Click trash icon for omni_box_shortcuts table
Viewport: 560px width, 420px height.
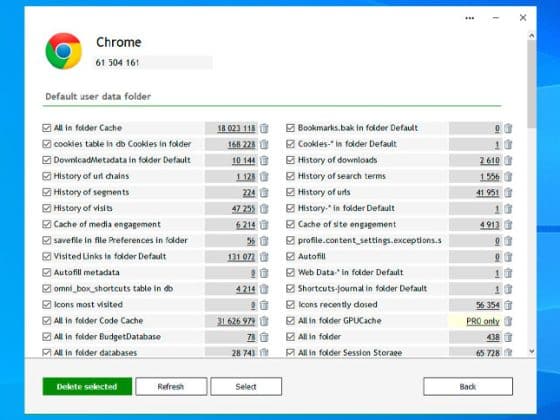[x=264, y=289]
